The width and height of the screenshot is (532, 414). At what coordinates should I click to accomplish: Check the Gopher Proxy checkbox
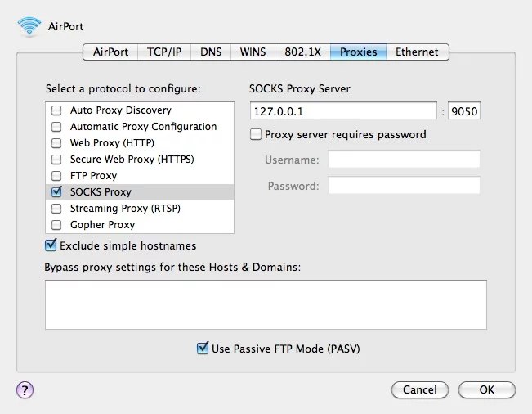pyautogui.click(x=56, y=224)
